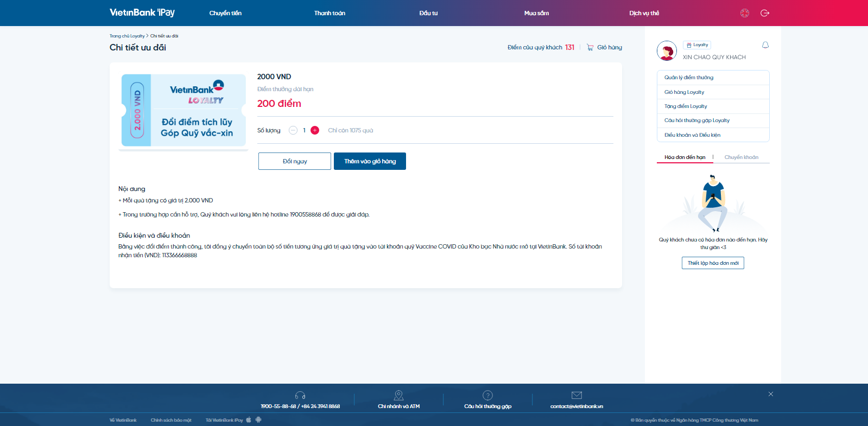Image resolution: width=868 pixels, height=426 pixels.
Task: Click the Đổi ngay button
Action: (295, 161)
